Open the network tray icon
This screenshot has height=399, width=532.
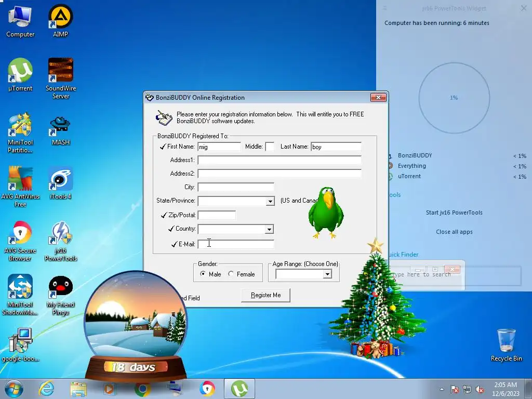pos(467,390)
